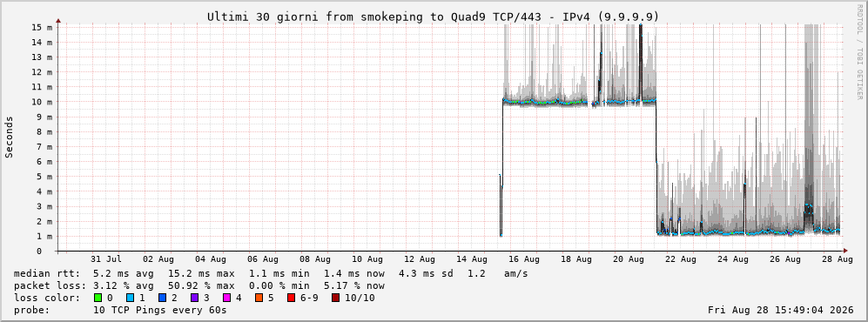Click the magenta loss color 4 swatch
The width and height of the screenshot is (868, 322).
[226, 299]
